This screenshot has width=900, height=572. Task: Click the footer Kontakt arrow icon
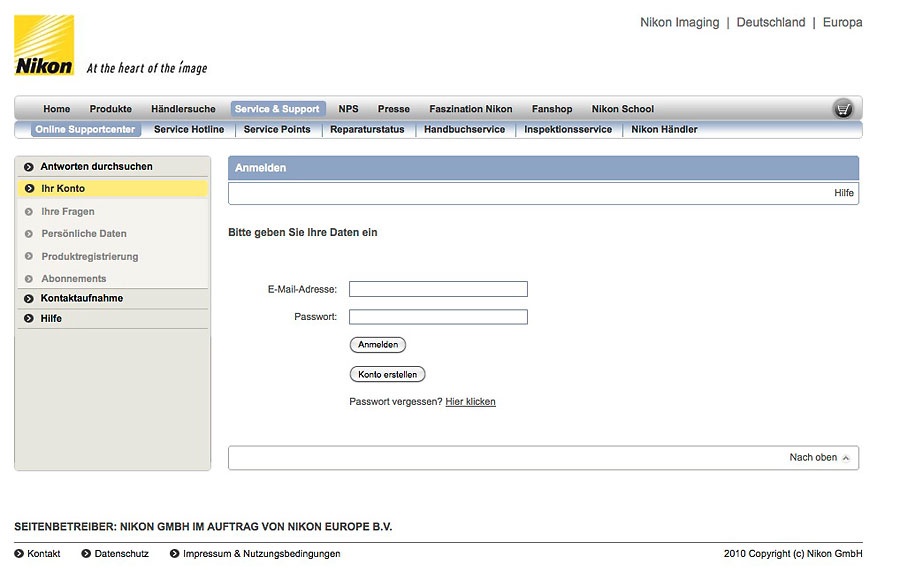pyautogui.click(x=19, y=553)
